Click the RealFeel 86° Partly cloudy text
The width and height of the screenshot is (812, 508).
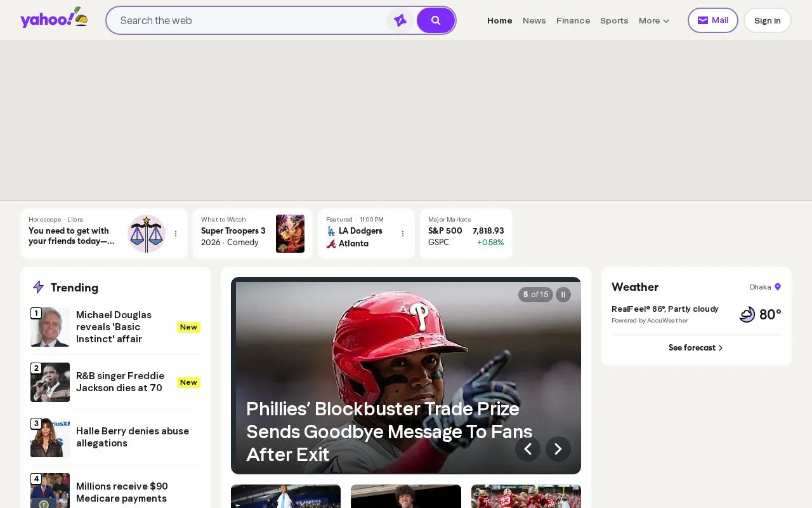pos(665,309)
